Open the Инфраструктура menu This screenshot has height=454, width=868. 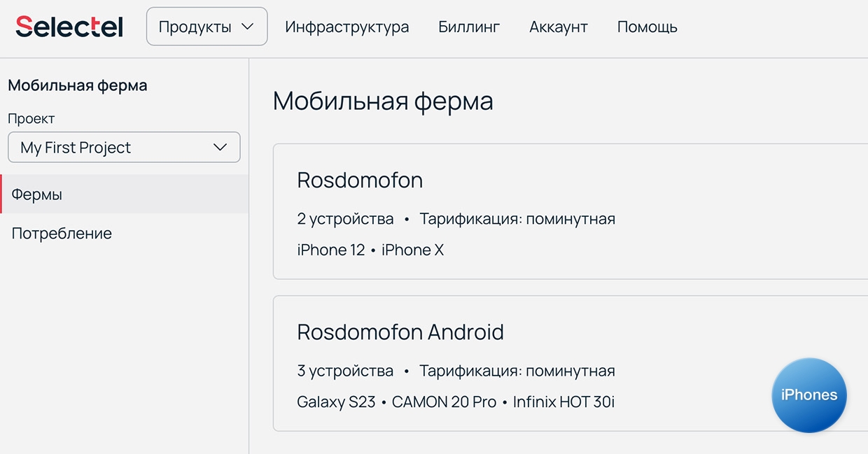point(346,27)
